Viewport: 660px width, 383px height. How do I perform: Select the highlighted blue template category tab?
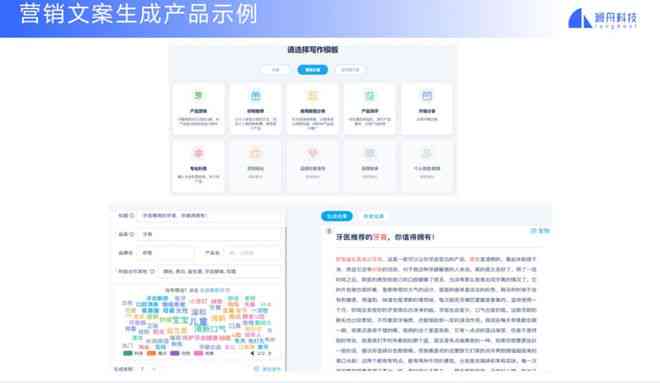click(312, 69)
